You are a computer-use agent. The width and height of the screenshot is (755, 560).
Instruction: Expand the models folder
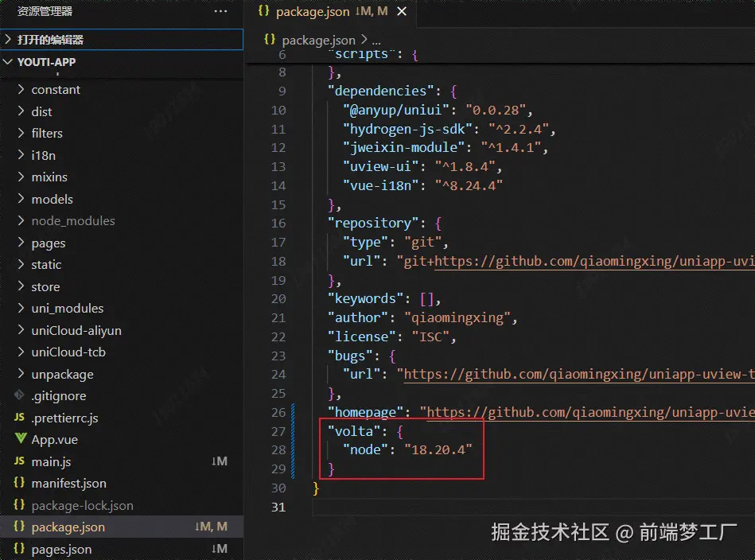[x=52, y=199]
